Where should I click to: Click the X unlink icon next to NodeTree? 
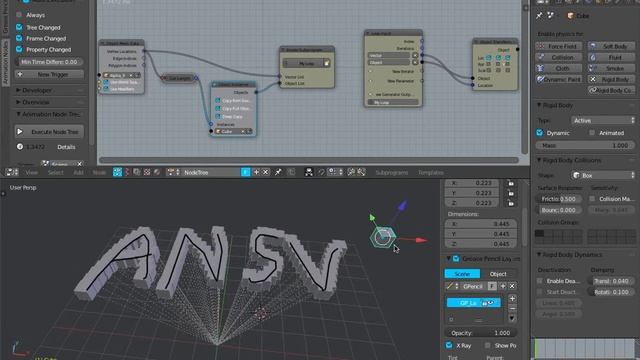(x=265, y=172)
